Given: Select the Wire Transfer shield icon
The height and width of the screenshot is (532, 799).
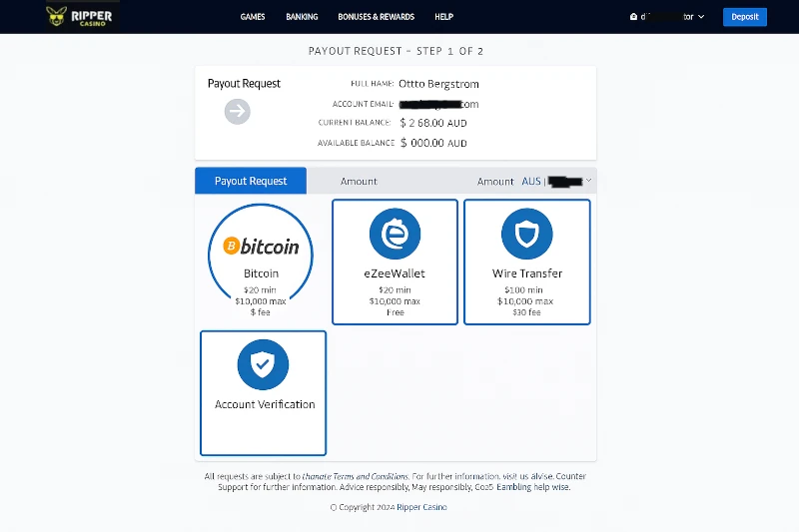Looking at the screenshot, I should point(526,235).
